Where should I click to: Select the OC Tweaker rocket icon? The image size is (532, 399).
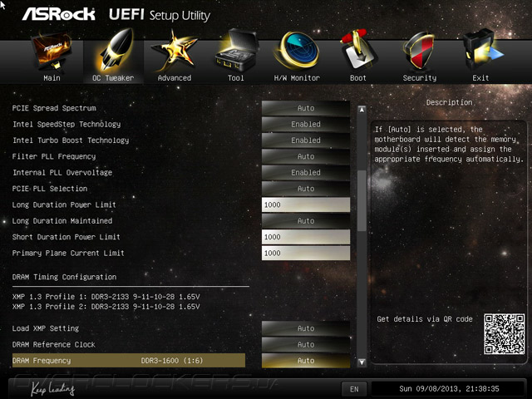tap(116, 50)
